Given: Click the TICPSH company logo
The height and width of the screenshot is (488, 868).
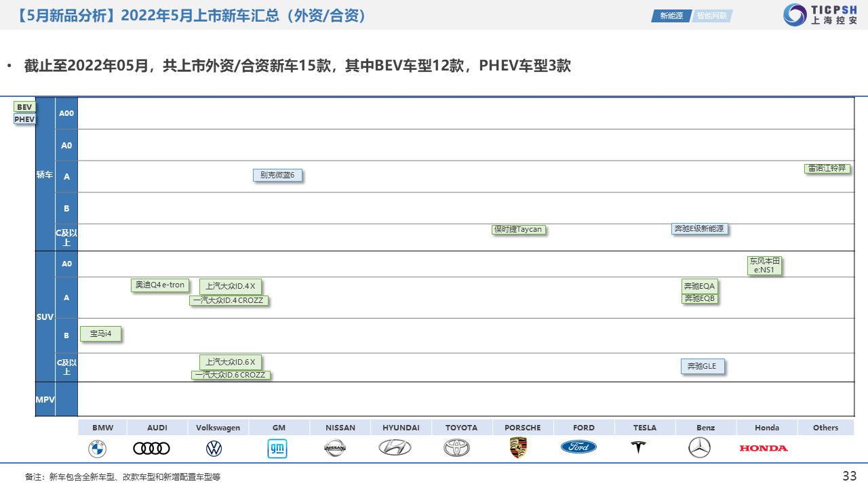Looking at the screenshot, I should [x=821, y=15].
